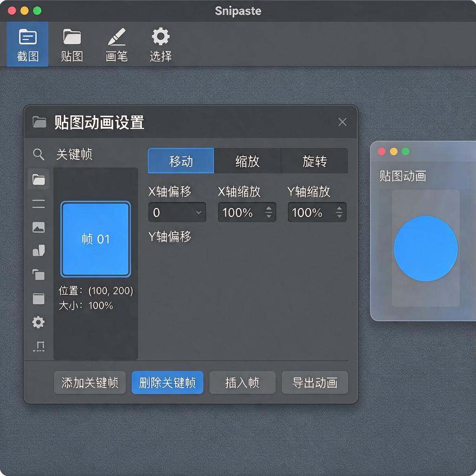Select the 截图 toolbar item
This screenshot has height=476, width=476.
click(x=27, y=44)
